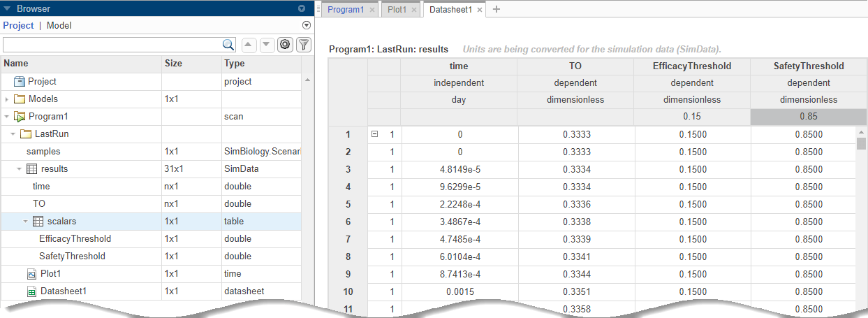
Task: Switch to the Plot1 tab
Action: 397,10
